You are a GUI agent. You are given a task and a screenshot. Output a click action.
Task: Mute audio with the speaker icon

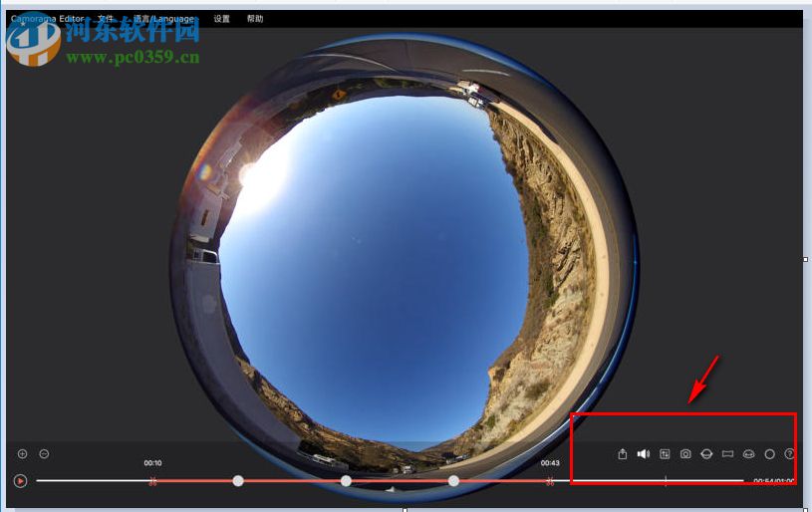(x=644, y=454)
